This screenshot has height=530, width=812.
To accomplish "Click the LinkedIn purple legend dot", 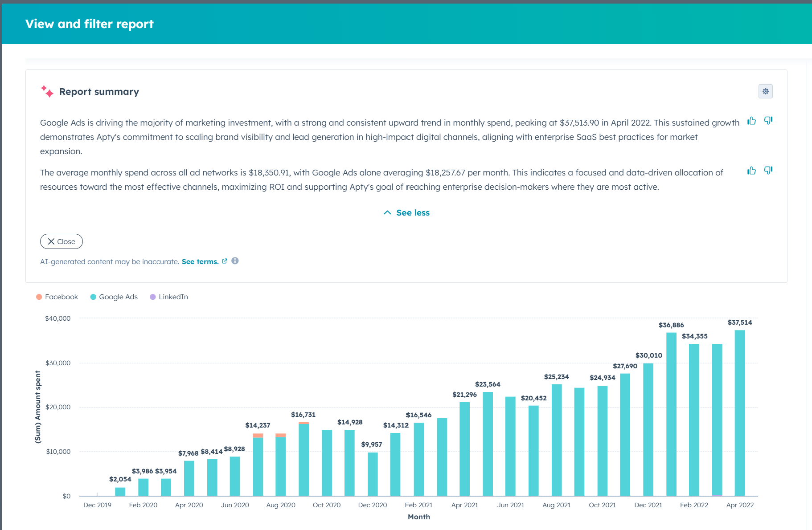I will point(153,297).
